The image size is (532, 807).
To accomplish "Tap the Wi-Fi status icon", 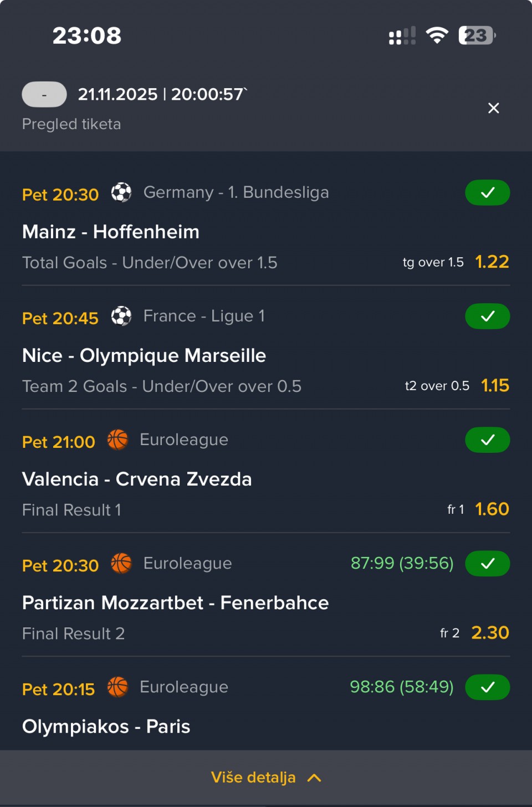I will point(437,35).
